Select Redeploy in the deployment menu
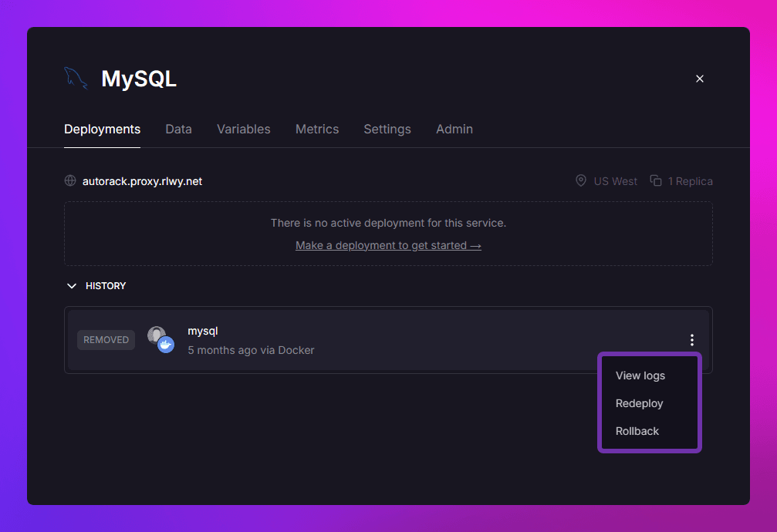This screenshot has height=532, width=777. coord(640,403)
